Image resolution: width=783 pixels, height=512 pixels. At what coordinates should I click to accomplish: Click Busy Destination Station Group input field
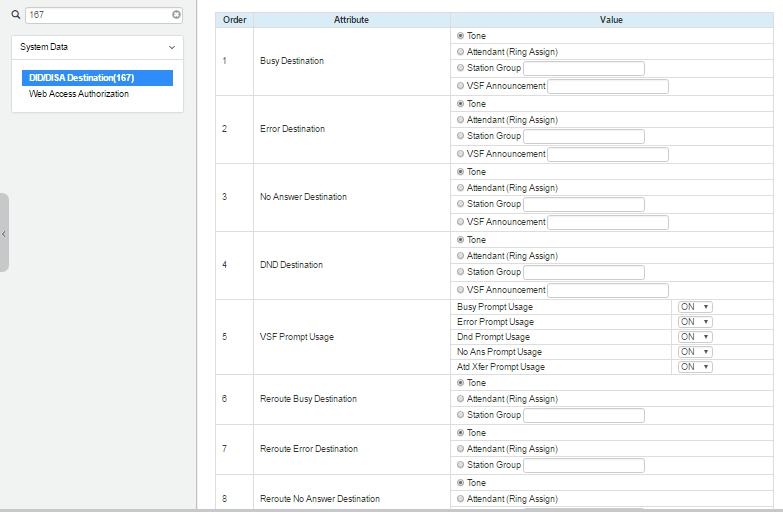[x=583, y=69]
